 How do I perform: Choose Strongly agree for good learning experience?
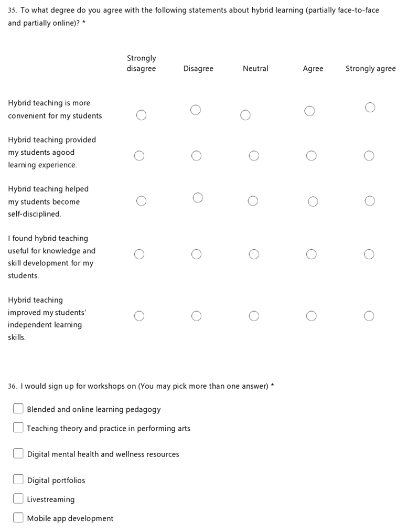(369, 156)
